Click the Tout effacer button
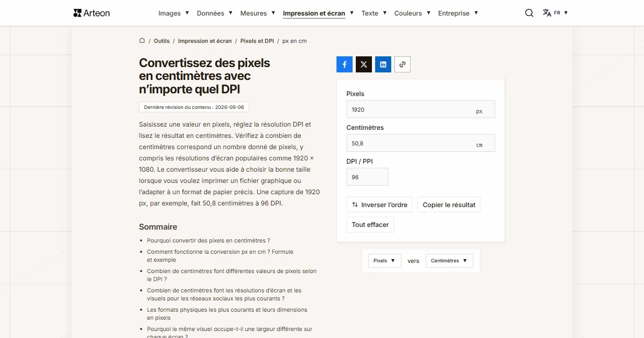 [370, 225]
